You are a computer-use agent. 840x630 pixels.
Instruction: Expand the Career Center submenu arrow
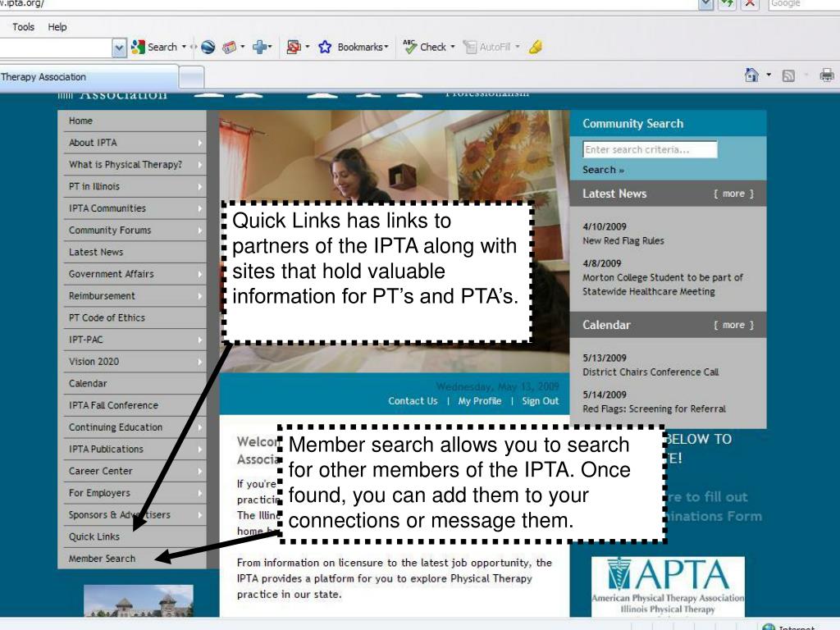[199, 472]
